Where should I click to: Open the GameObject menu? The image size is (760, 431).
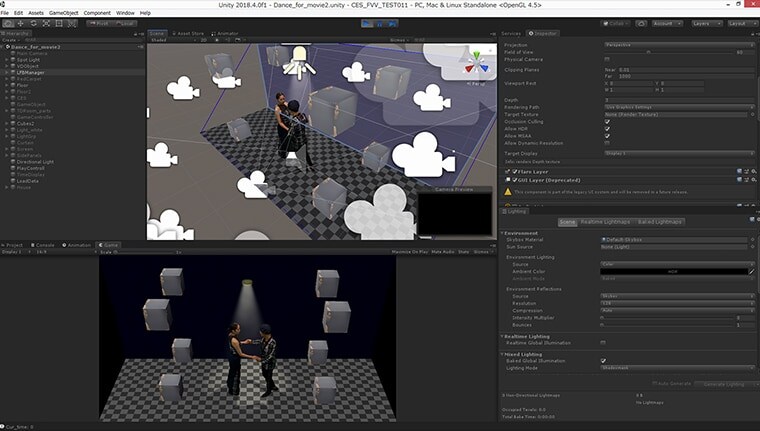tap(64, 13)
